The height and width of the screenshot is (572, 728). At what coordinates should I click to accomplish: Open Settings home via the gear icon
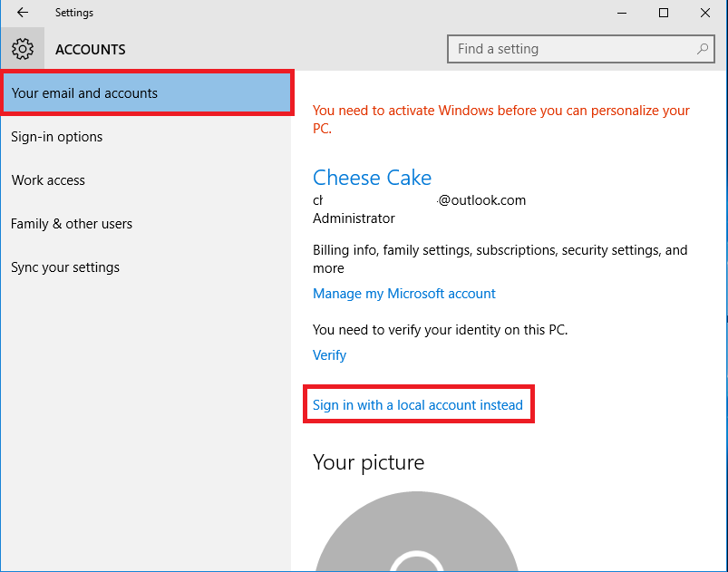point(23,49)
